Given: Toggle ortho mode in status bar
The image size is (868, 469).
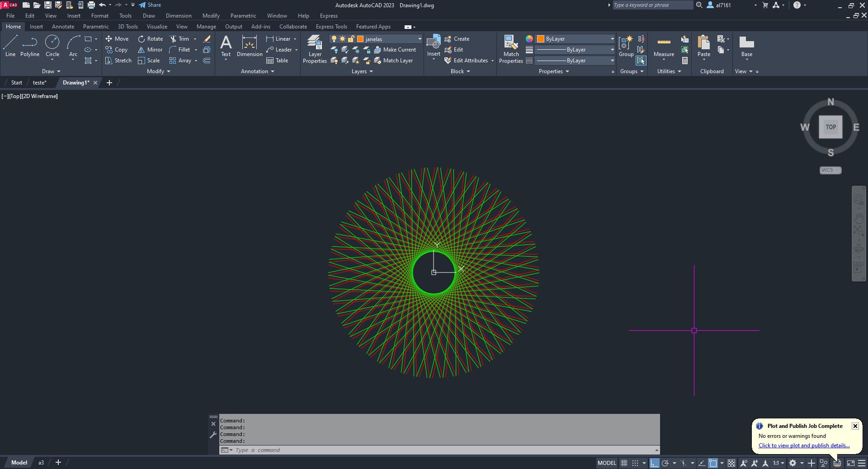Looking at the screenshot, I should tap(654, 463).
